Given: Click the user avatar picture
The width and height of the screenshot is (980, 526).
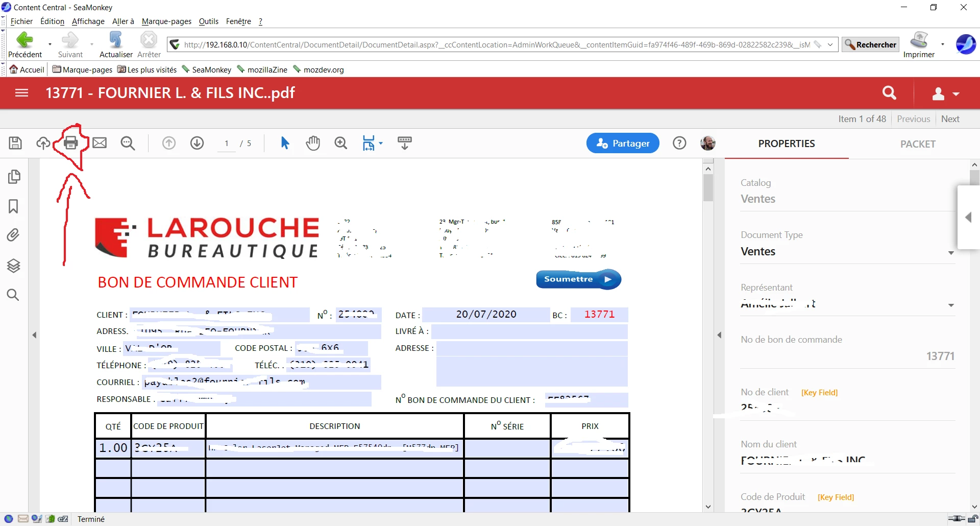Looking at the screenshot, I should tap(708, 143).
